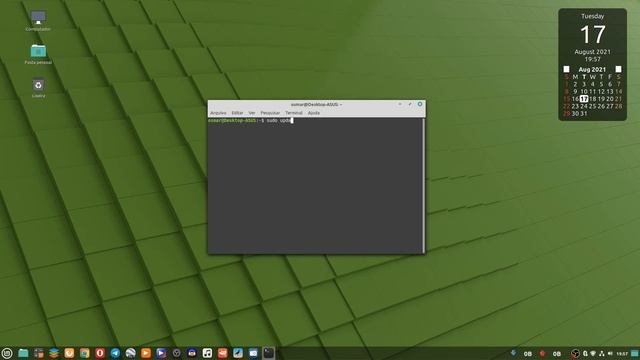Click the Wi-Fi icon in the system tray
640x360 pixels.
pos(593,353)
